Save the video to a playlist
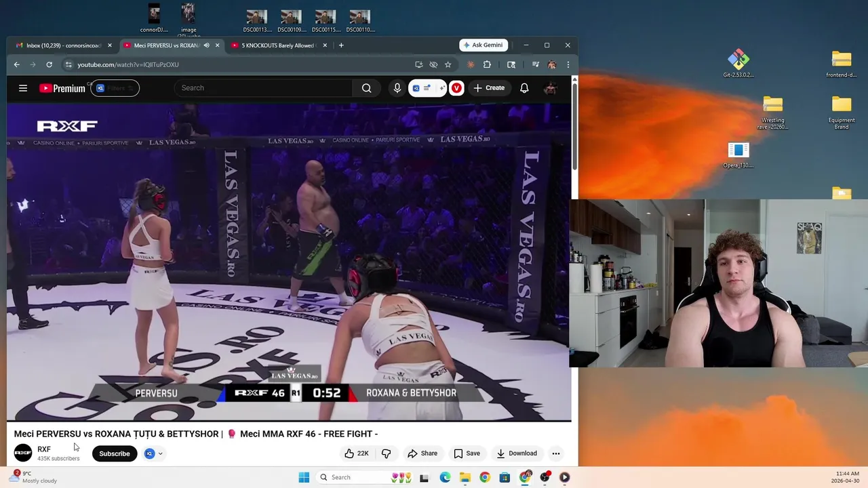 (x=467, y=453)
